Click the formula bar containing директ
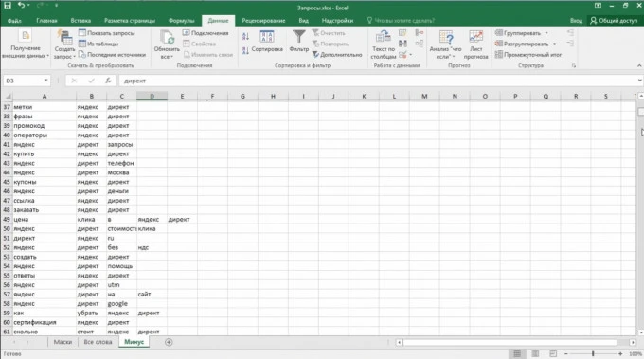Viewport: 644px width, 359px height. tap(379, 81)
